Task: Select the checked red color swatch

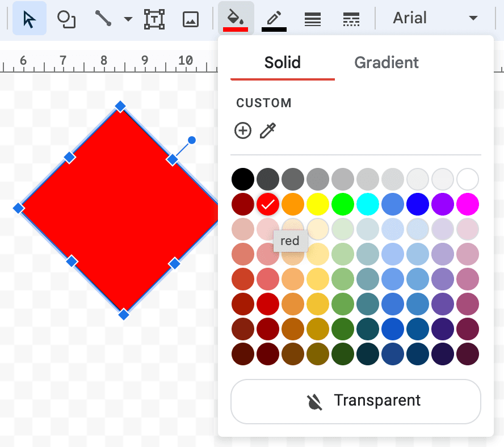Action: [267, 204]
